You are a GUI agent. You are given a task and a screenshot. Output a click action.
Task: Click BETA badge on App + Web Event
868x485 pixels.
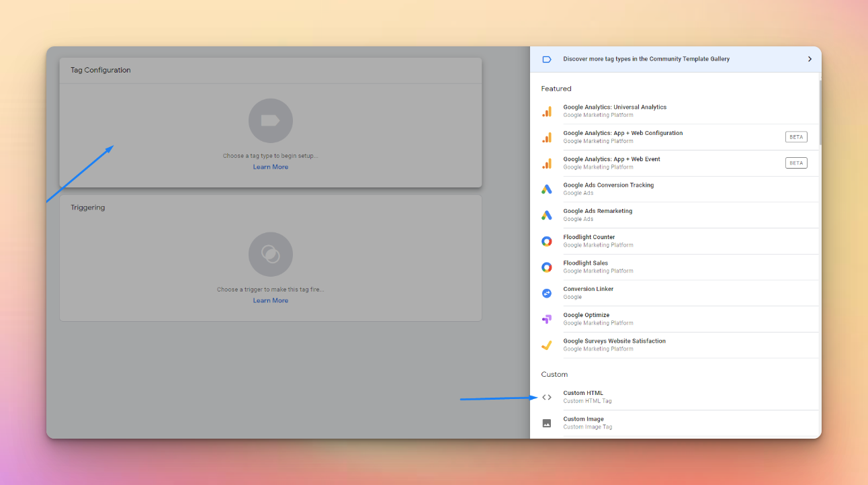click(x=796, y=163)
